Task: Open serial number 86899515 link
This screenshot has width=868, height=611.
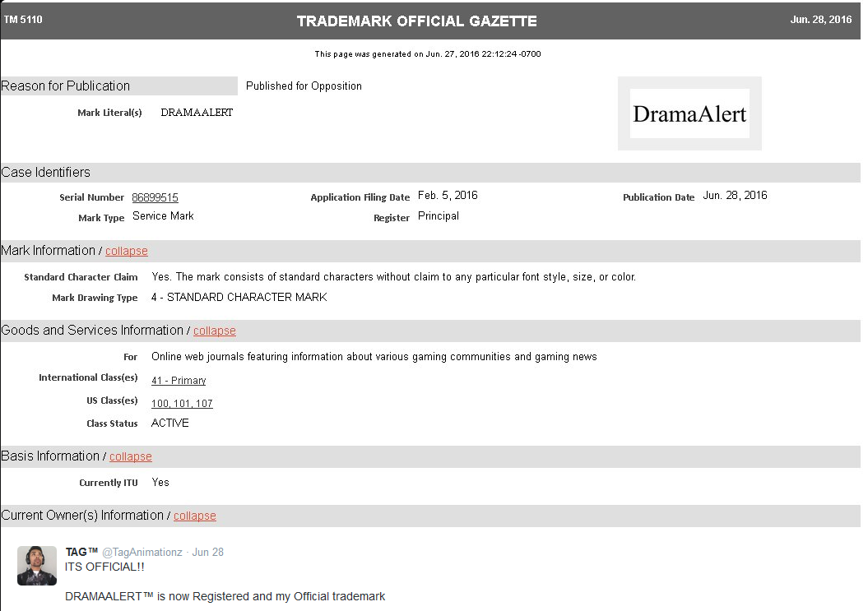Action: pyautogui.click(x=155, y=197)
